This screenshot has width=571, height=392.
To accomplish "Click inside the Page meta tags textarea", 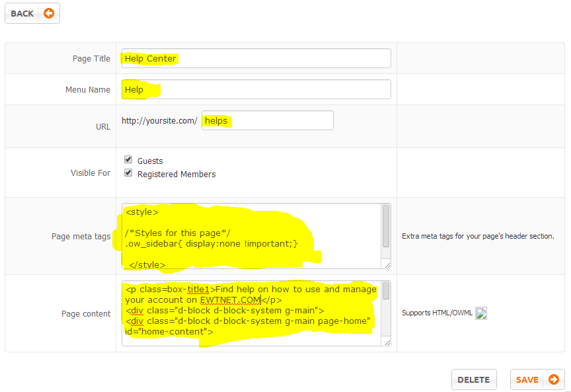I will pyautogui.click(x=251, y=236).
